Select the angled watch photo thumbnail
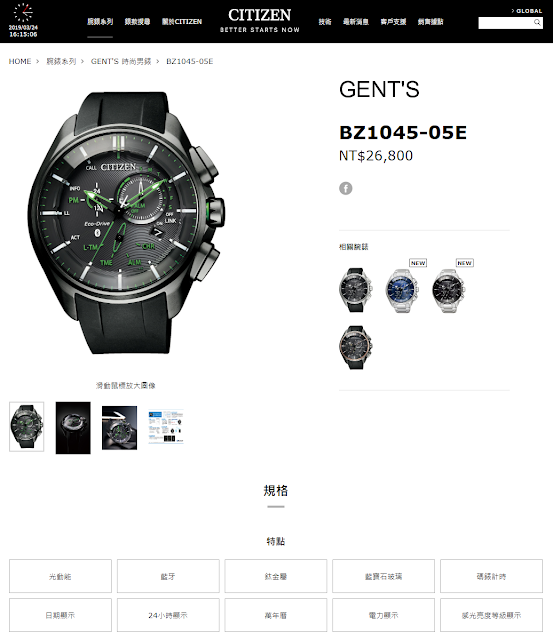The height and width of the screenshot is (640, 553). [119, 427]
